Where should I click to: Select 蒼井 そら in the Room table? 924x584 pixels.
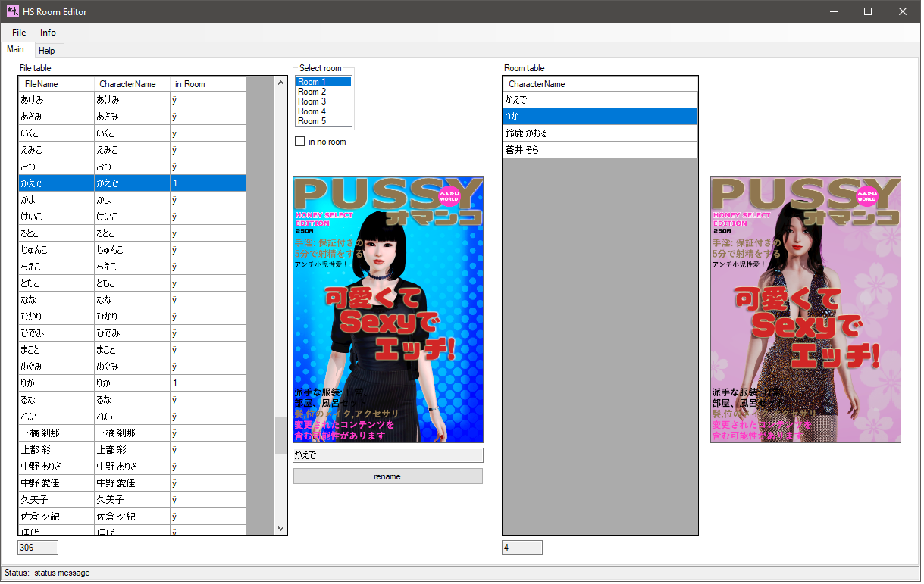pos(600,150)
